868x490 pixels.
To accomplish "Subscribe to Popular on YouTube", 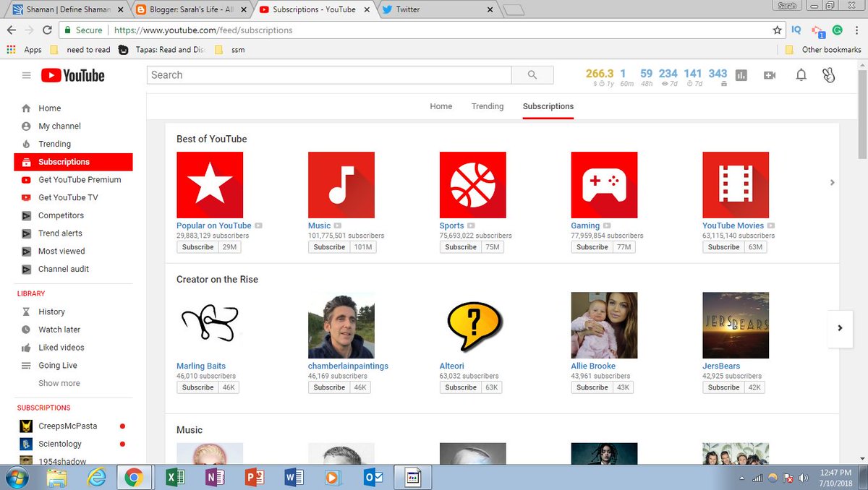I will point(197,247).
